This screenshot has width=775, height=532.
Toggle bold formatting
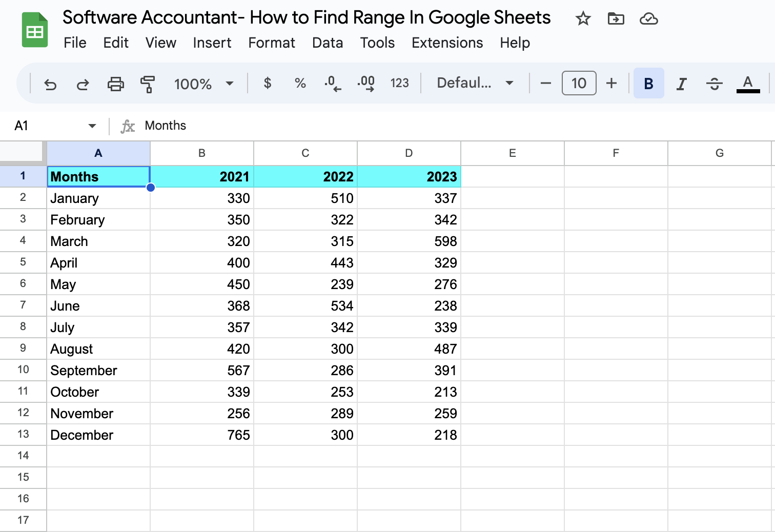coord(648,83)
